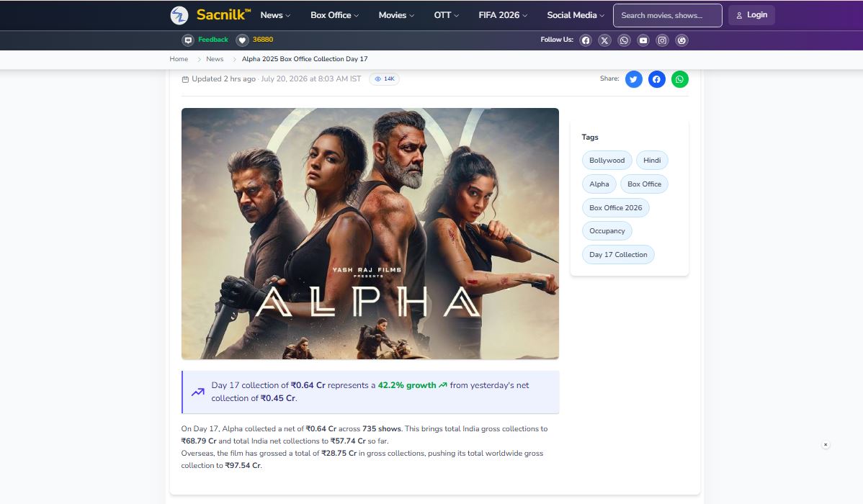Focus the Search movies, shows field
This screenshot has width=863, height=504.
tap(668, 15)
